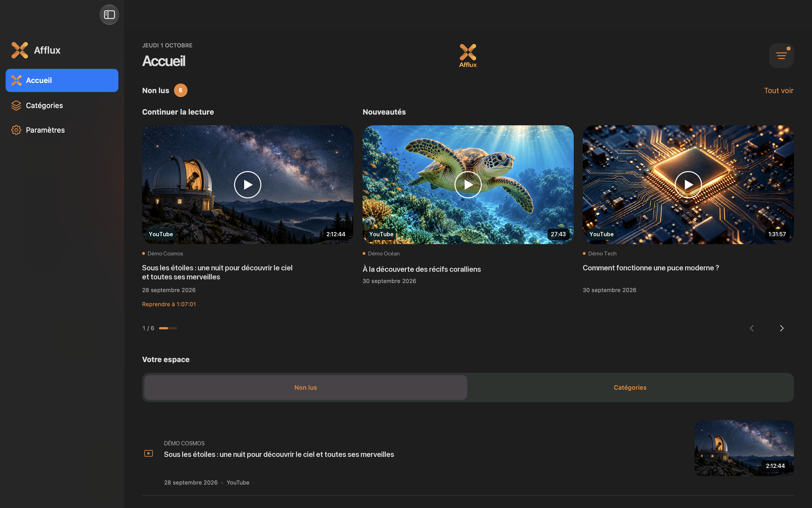Click the 2:12:44 duration on cosmos card
Image resolution: width=812 pixels, height=508 pixels.
336,234
